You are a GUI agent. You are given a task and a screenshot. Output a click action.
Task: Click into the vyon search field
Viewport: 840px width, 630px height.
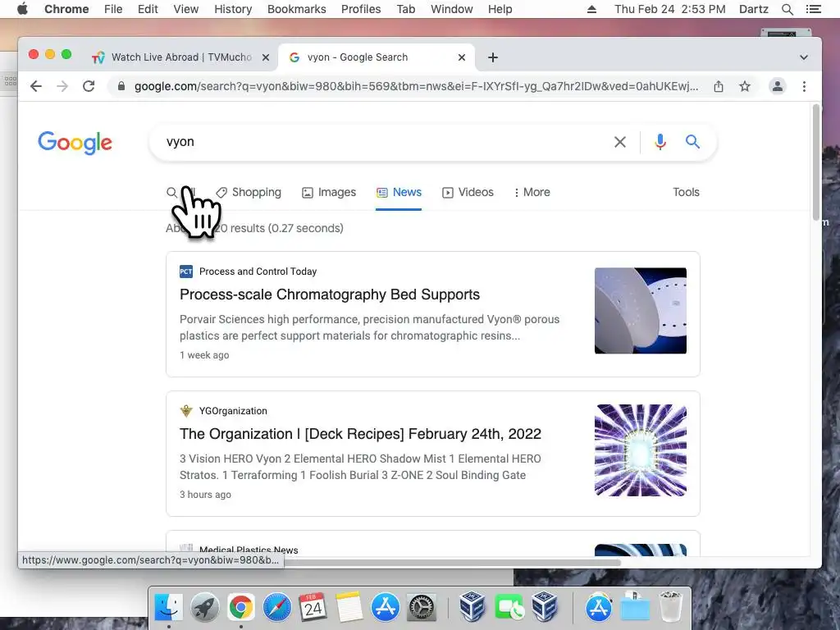coord(386,142)
